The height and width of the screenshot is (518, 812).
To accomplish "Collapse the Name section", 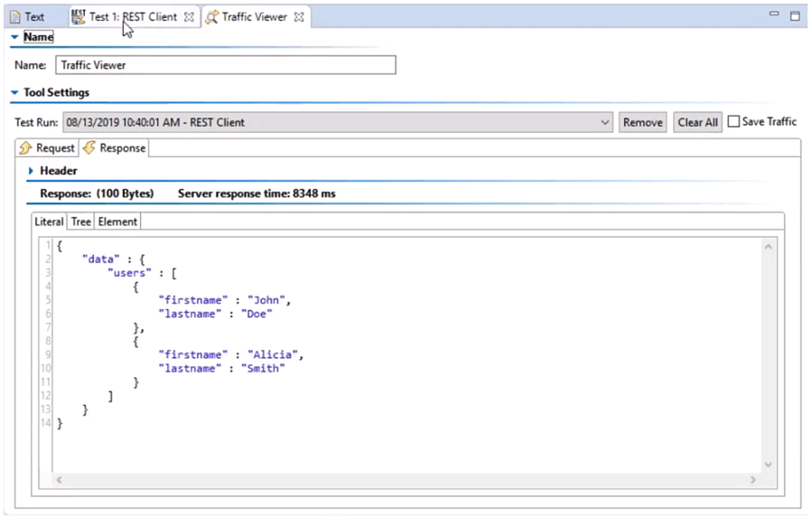I will 14,37.
